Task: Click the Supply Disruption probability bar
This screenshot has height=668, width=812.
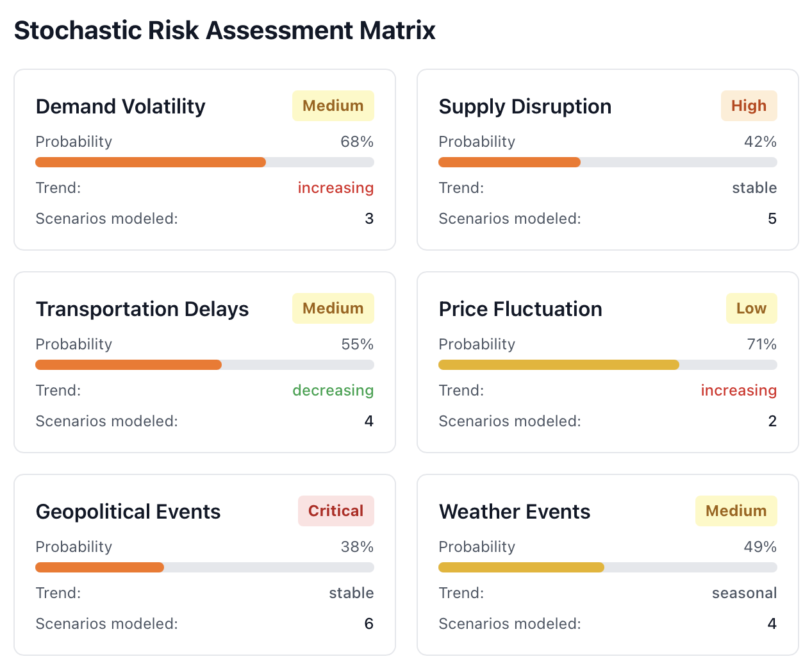Action: click(x=607, y=162)
